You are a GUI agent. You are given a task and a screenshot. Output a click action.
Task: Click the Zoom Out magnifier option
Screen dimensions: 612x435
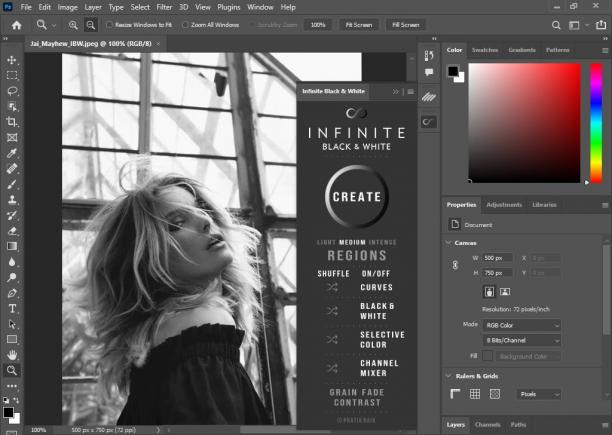(91, 25)
